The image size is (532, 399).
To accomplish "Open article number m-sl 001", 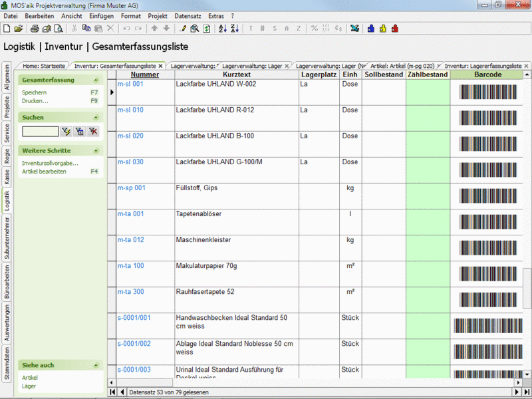I will pos(130,84).
